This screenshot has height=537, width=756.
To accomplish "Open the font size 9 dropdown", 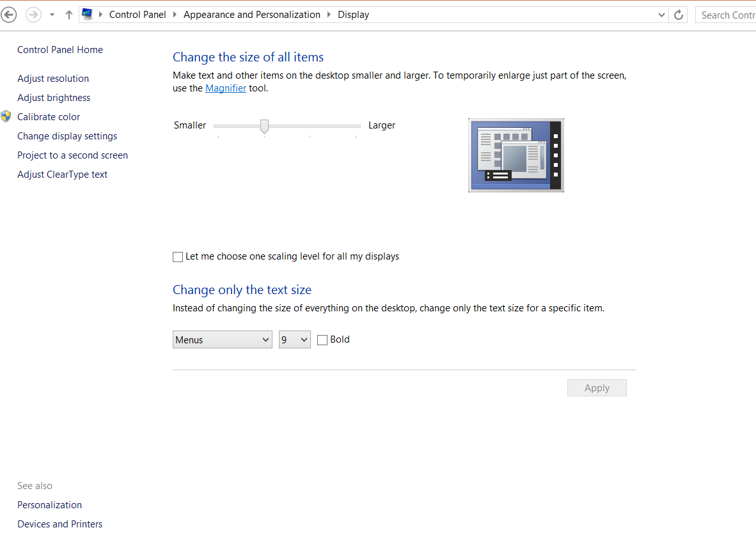I will coord(295,340).
